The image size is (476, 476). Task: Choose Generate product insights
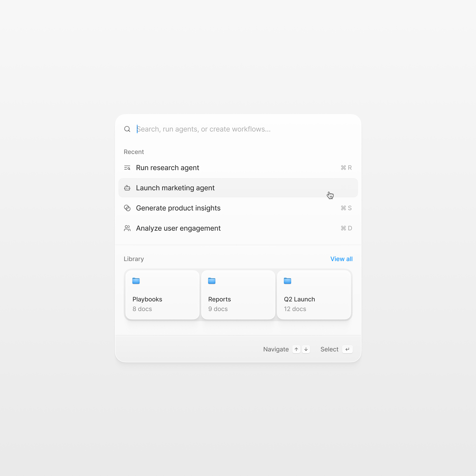(178, 208)
